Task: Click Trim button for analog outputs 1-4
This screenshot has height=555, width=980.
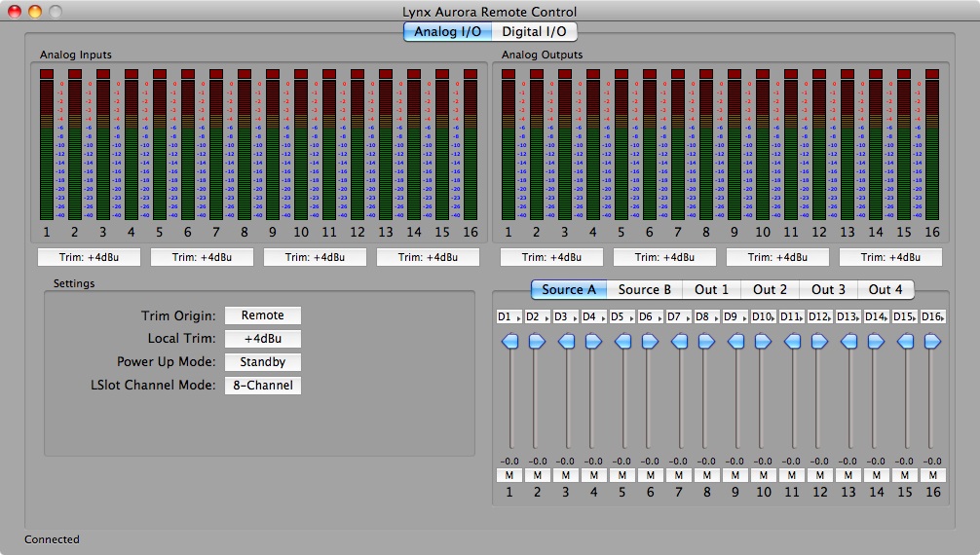Action: point(552,257)
